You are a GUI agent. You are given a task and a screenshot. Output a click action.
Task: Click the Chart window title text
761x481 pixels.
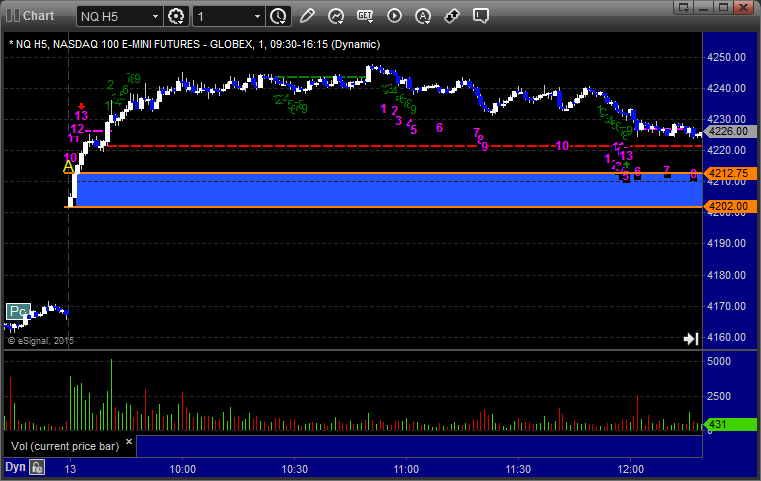pyautogui.click(x=38, y=16)
